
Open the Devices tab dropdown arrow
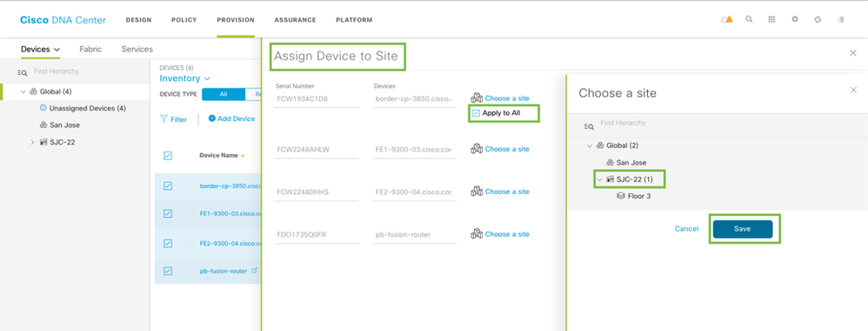(57, 50)
